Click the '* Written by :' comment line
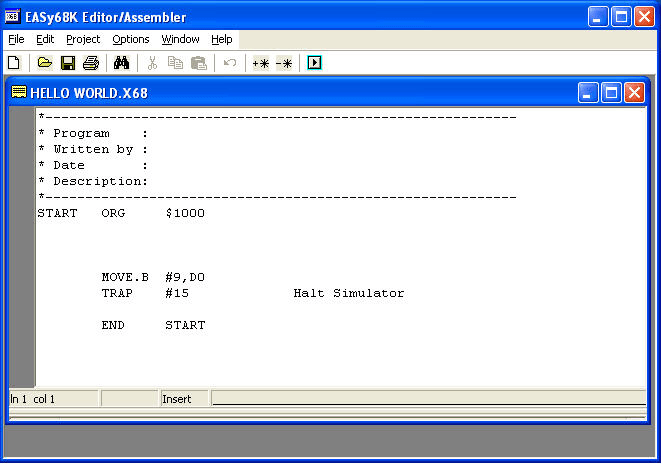The width and height of the screenshot is (661, 465). coord(93,150)
